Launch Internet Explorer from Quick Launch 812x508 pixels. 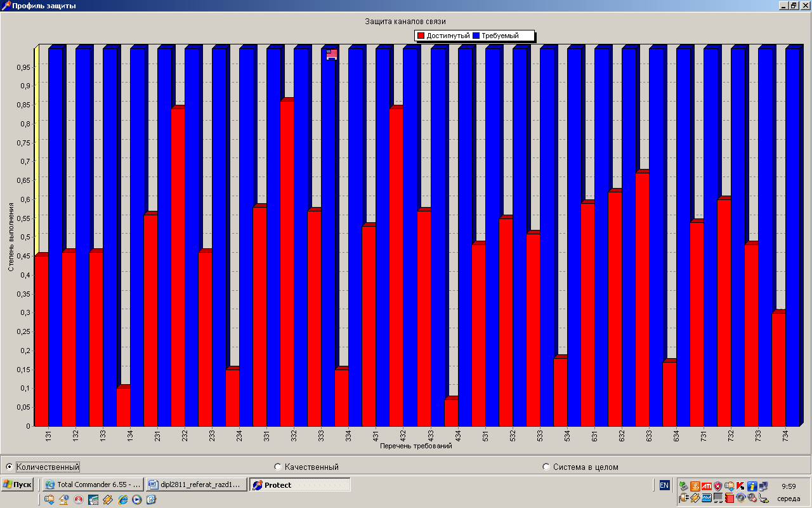point(123,500)
